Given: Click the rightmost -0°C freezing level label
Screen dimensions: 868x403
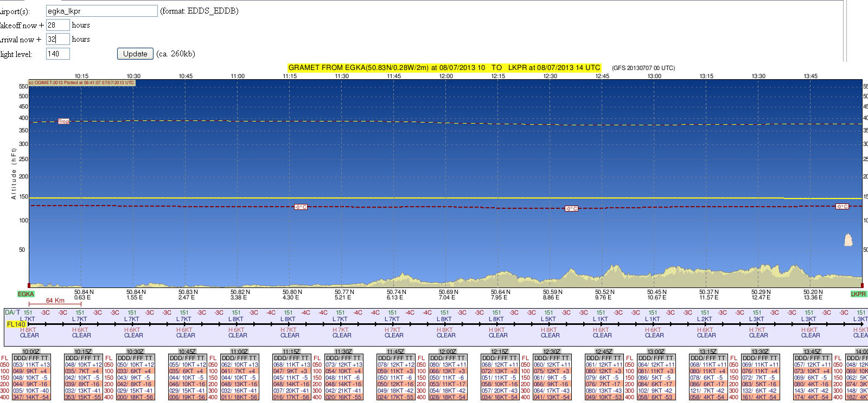Looking at the screenshot, I should pos(842,207).
